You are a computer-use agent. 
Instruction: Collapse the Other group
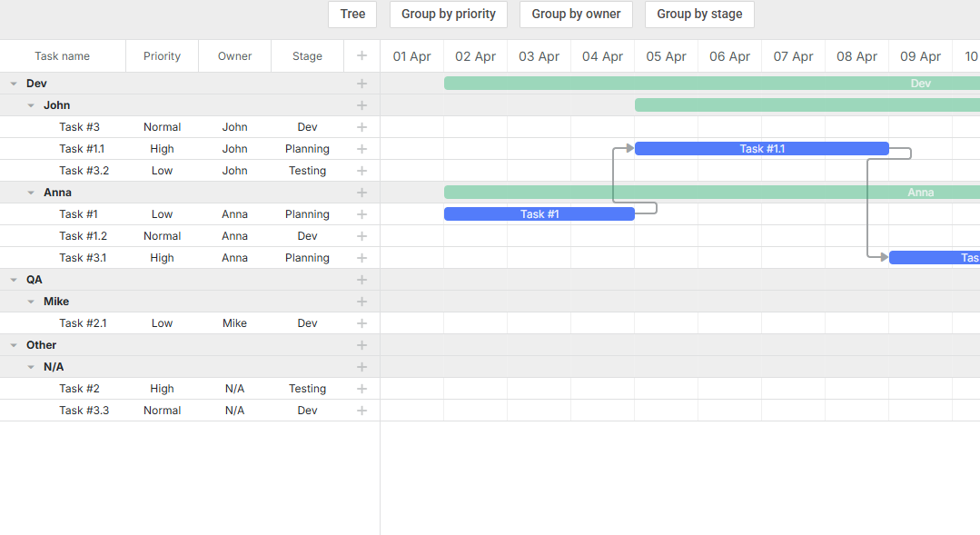pyautogui.click(x=14, y=345)
